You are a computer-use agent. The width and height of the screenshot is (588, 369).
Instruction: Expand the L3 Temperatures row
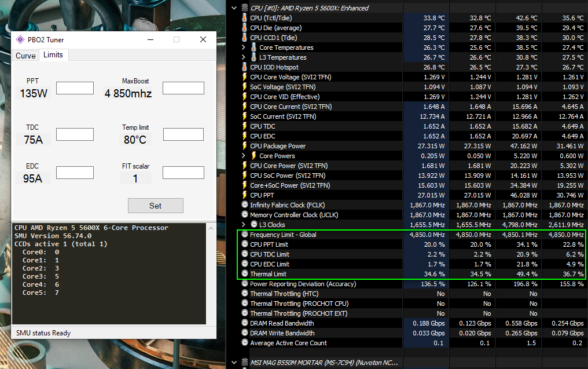244,57
